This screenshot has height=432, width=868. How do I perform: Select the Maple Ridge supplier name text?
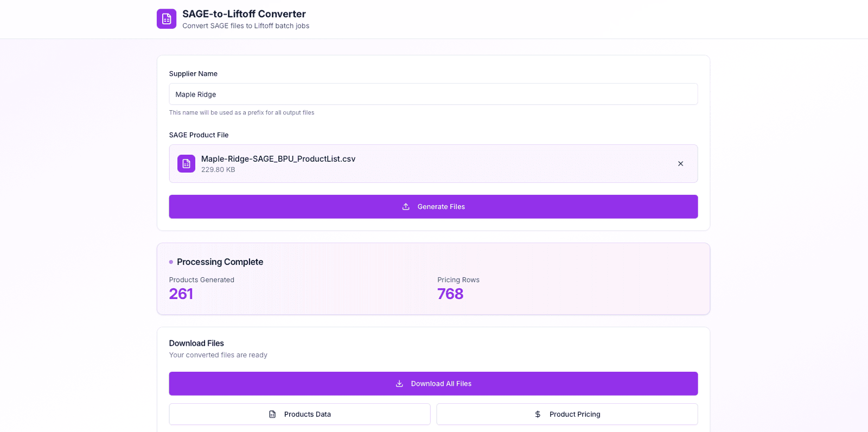(195, 94)
